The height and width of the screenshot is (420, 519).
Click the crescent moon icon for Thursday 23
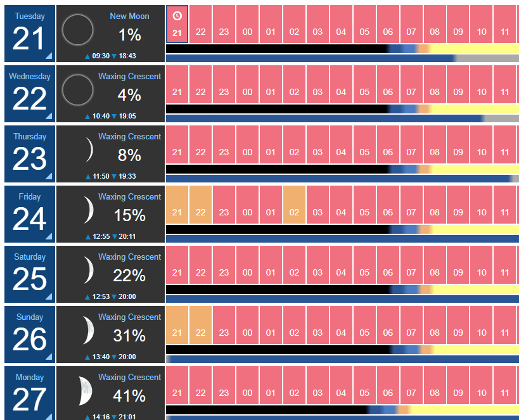pos(89,150)
